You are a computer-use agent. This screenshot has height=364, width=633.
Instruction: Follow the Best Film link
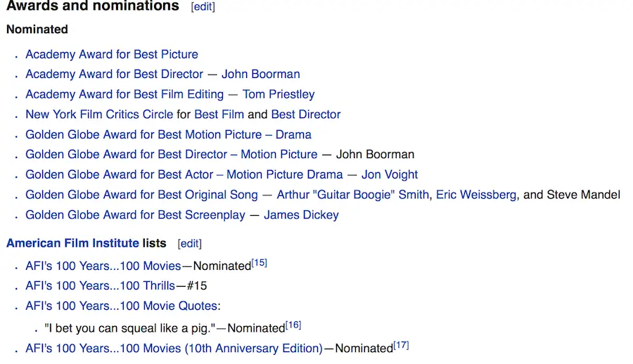[219, 114]
